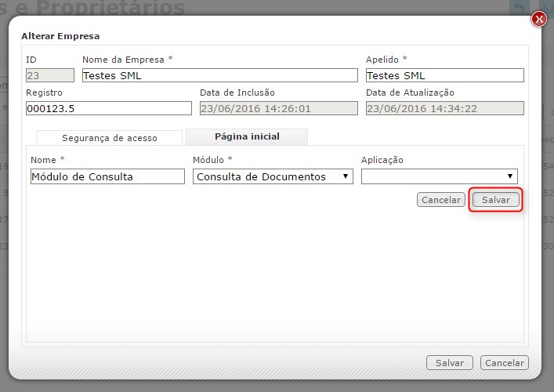554x392 pixels.
Task: Click the disabled ID field showing 23
Action: tap(50, 75)
